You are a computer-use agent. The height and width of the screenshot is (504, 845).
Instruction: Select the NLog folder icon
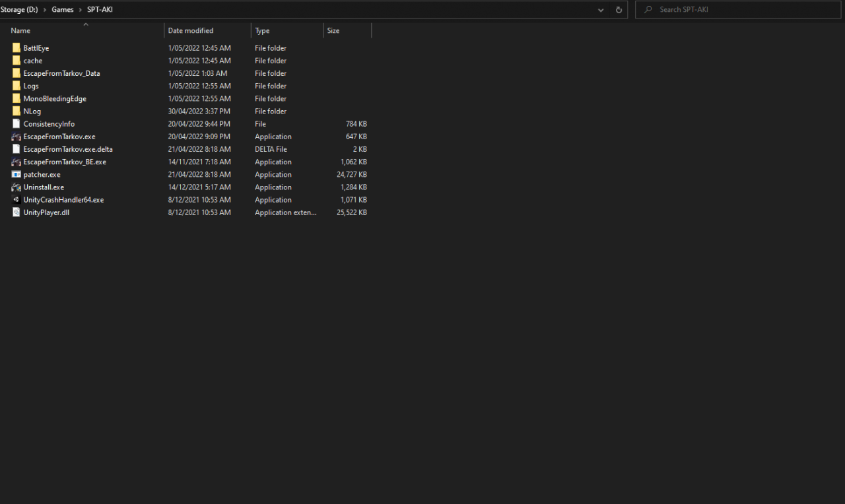17,111
